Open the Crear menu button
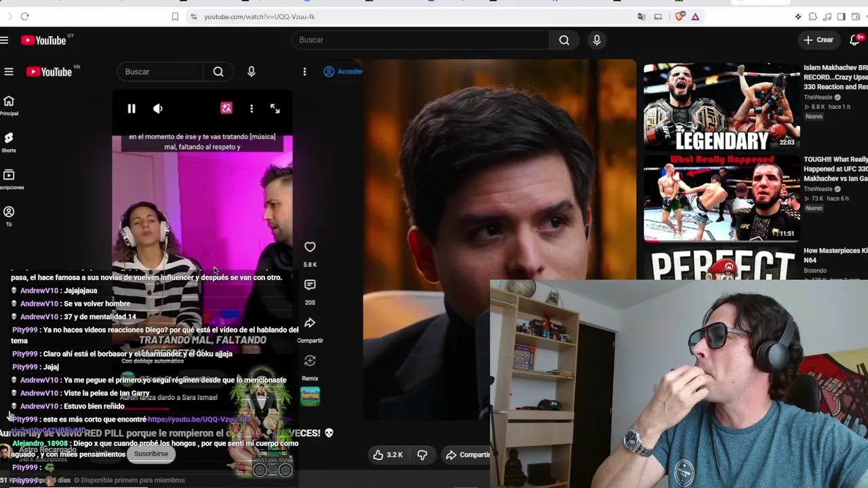 (x=818, y=40)
